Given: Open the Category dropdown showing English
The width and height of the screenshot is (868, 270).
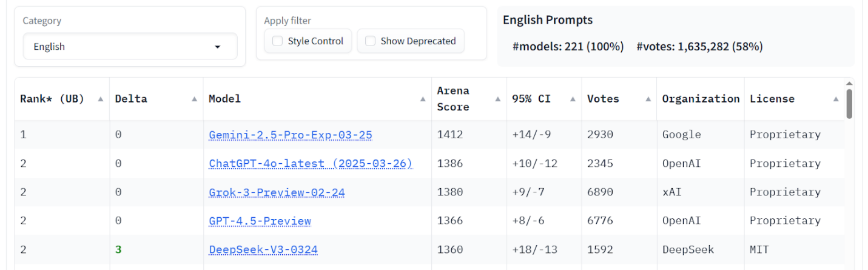Looking at the screenshot, I should click(x=130, y=47).
